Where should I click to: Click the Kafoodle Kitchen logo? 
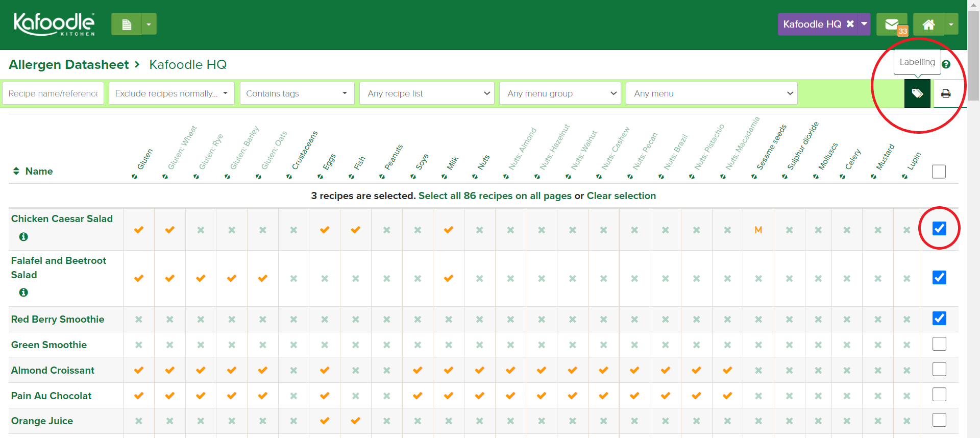[x=54, y=24]
